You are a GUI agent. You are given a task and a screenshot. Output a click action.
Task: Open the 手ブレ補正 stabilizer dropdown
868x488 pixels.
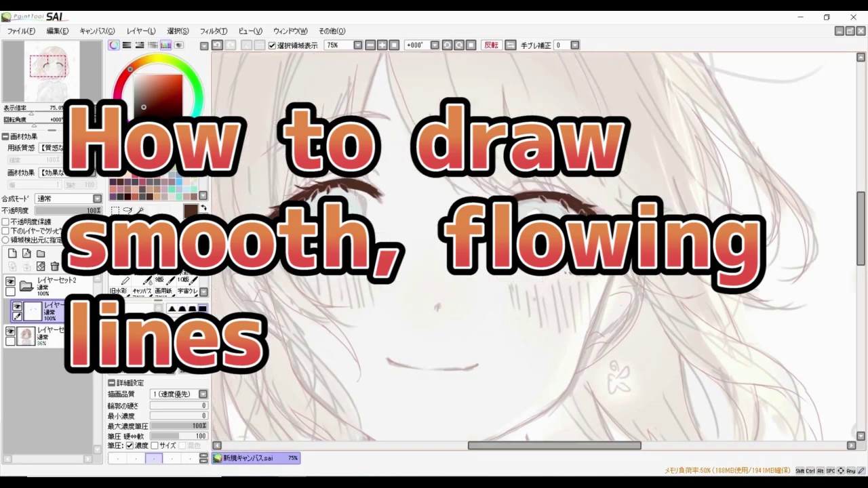(575, 45)
